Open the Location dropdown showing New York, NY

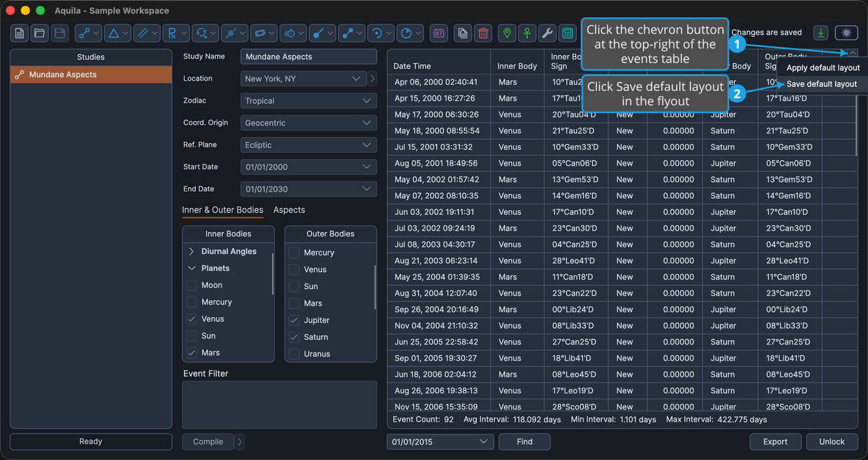tap(303, 79)
